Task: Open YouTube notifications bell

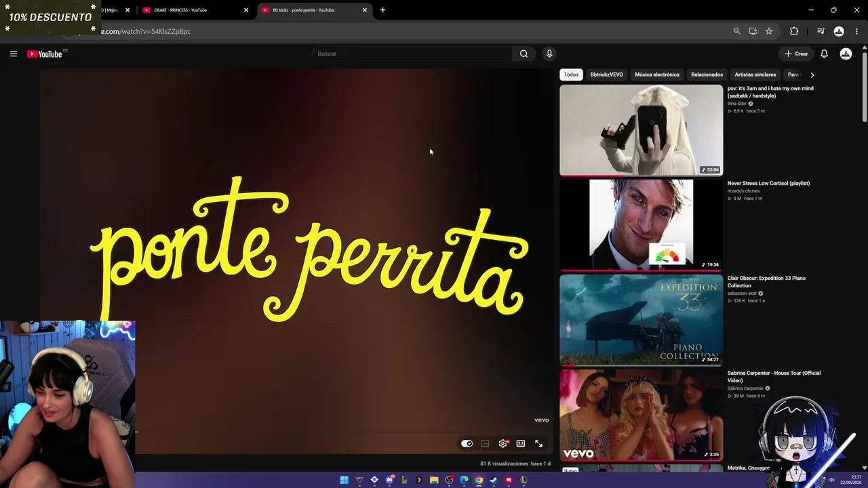Action: tap(824, 54)
